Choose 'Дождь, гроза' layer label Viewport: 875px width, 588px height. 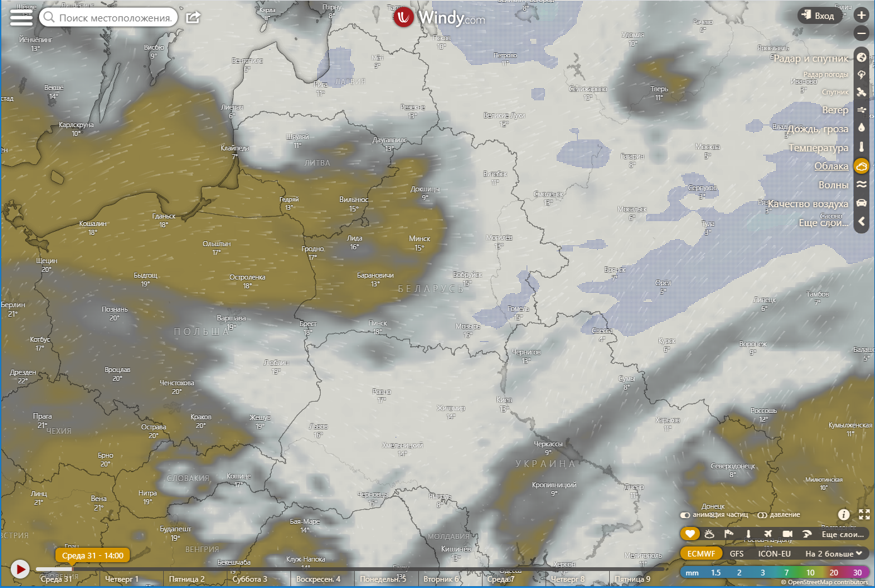pos(818,128)
